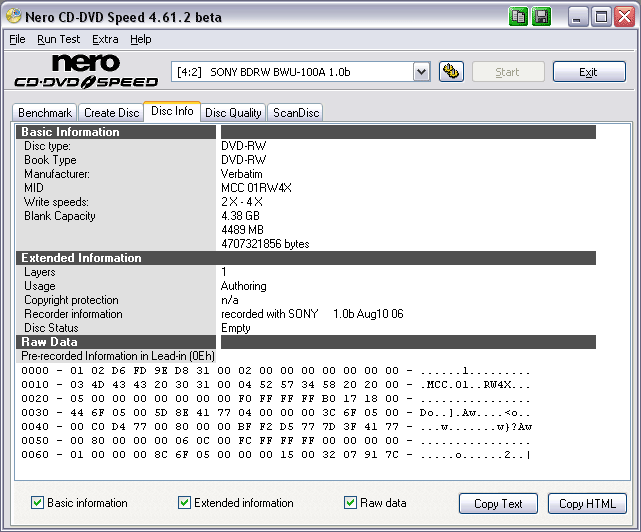Image resolution: width=641 pixels, height=532 pixels.
Task: Click the SONY BDRW BWU-100A drive combo box
Action: point(300,72)
